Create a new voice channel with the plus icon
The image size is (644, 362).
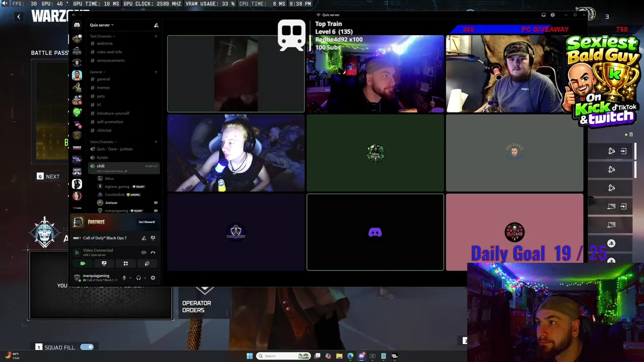pos(155,142)
